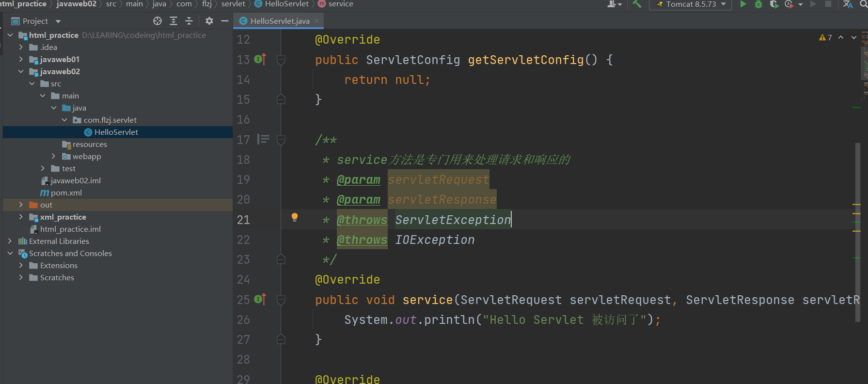868x384 pixels.
Task: Switch to the HelloServlet.java editor tab
Action: coord(279,21)
